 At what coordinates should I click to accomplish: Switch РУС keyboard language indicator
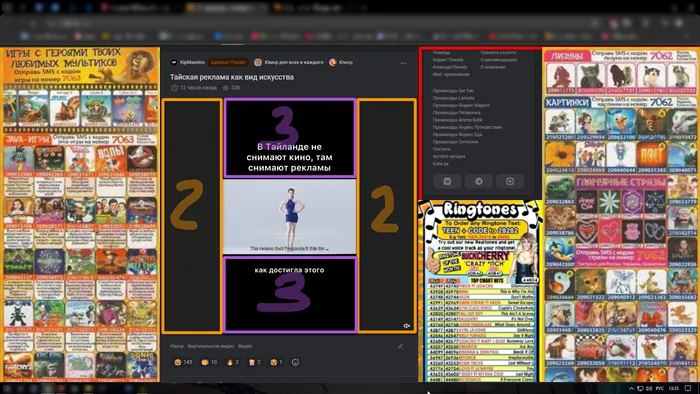coord(659,389)
